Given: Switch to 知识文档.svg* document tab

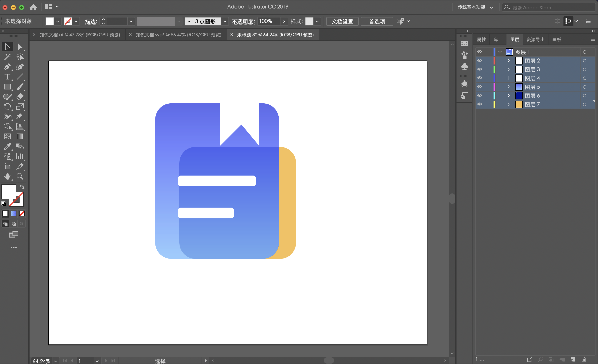Looking at the screenshot, I should (x=178, y=35).
